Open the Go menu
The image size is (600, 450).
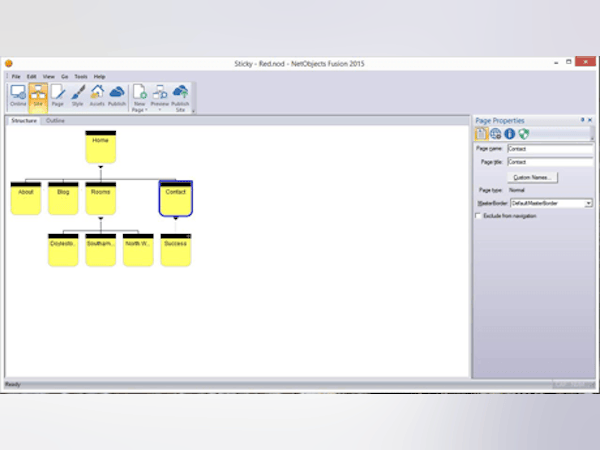(65, 77)
